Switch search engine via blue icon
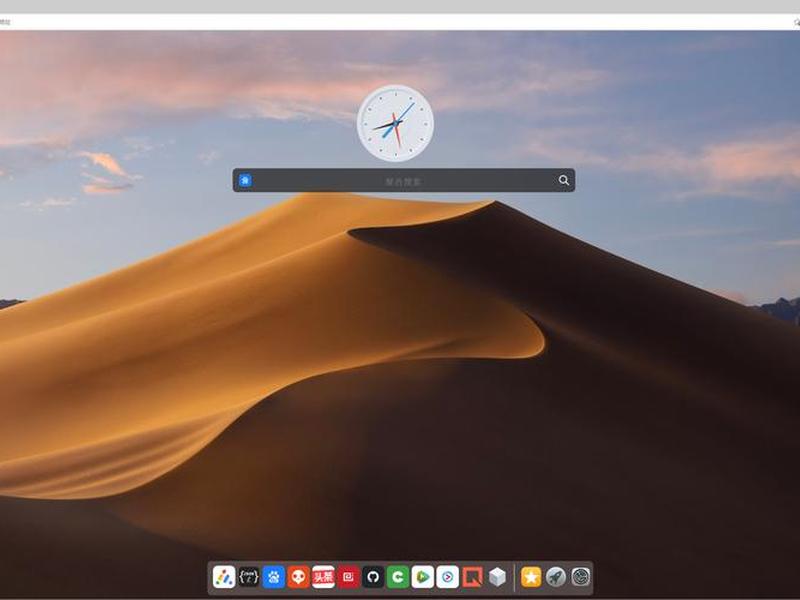Screen dimensions: 800x600 [x=245, y=180]
